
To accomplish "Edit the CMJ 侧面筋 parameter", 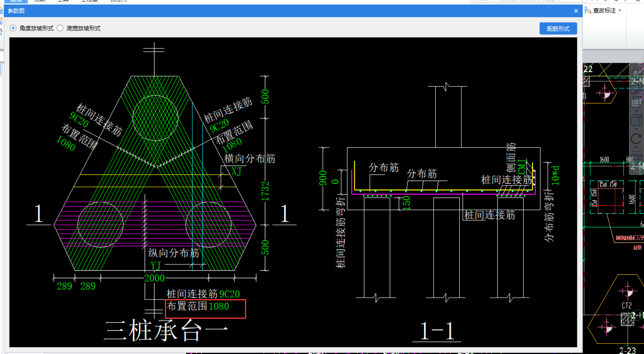I will 522,167.
